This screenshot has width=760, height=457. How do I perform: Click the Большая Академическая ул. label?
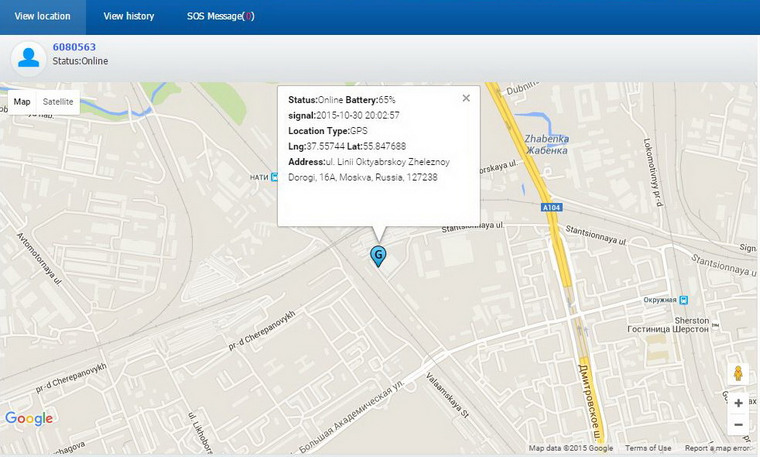pyautogui.click(x=350, y=419)
